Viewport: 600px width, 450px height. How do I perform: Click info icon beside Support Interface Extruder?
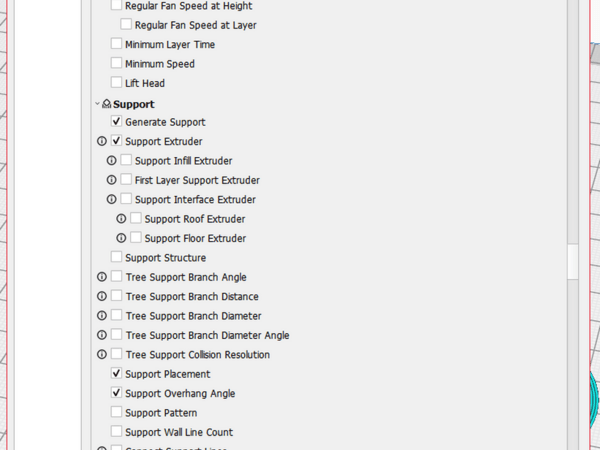coord(112,200)
